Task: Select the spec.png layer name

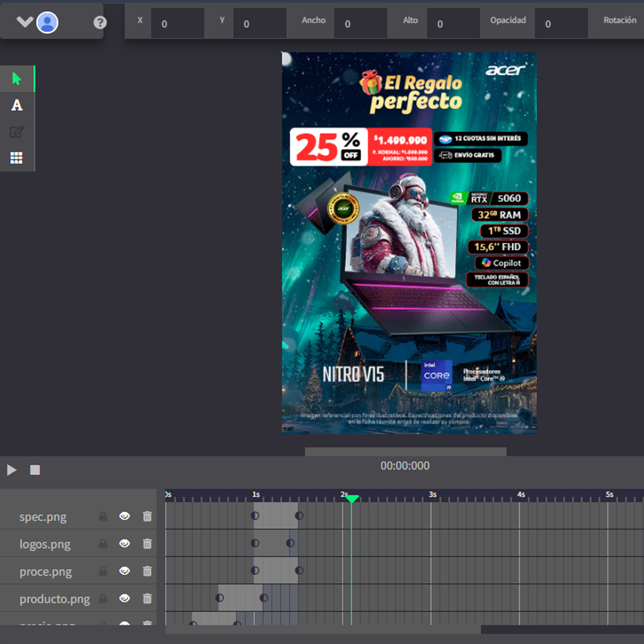Action: [43, 517]
